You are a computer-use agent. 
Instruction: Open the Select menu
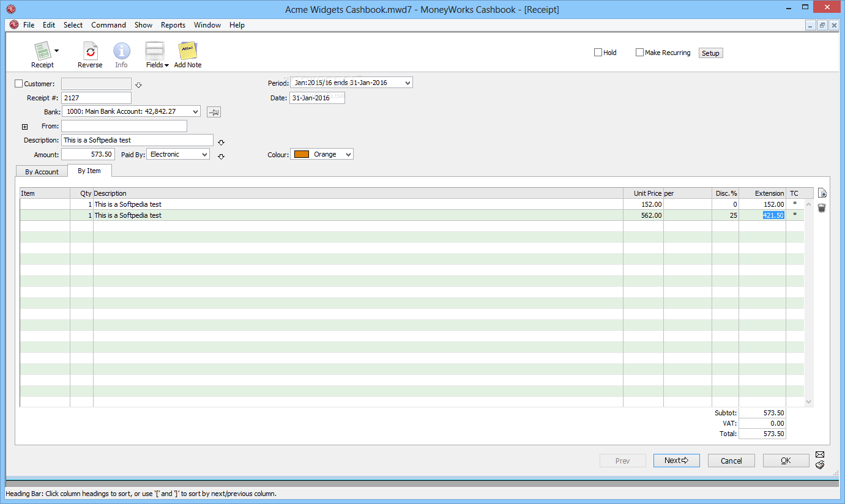[x=73, y=25]
